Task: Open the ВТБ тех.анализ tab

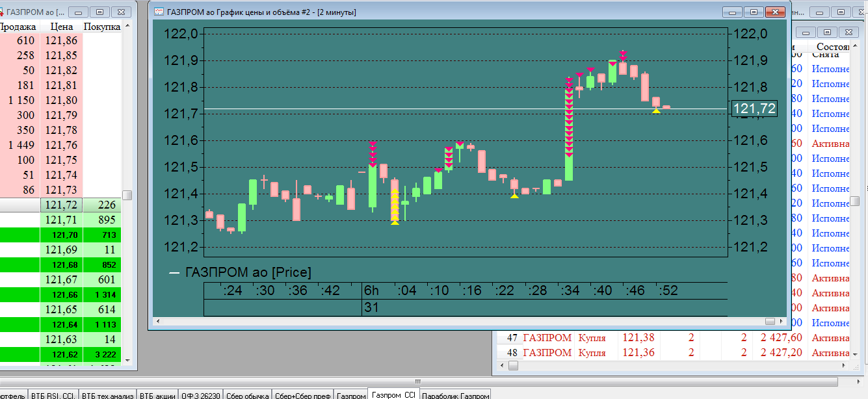Action: coord(108,394)
